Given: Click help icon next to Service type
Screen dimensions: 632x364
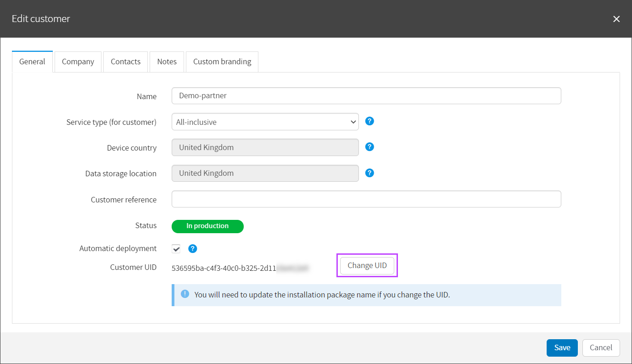Looking at the screenshot, I should click(x=369, y=121).
